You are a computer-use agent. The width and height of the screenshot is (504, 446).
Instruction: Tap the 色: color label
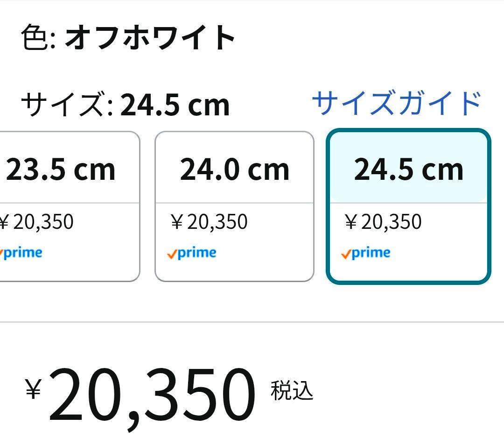[x=38, y=38]
